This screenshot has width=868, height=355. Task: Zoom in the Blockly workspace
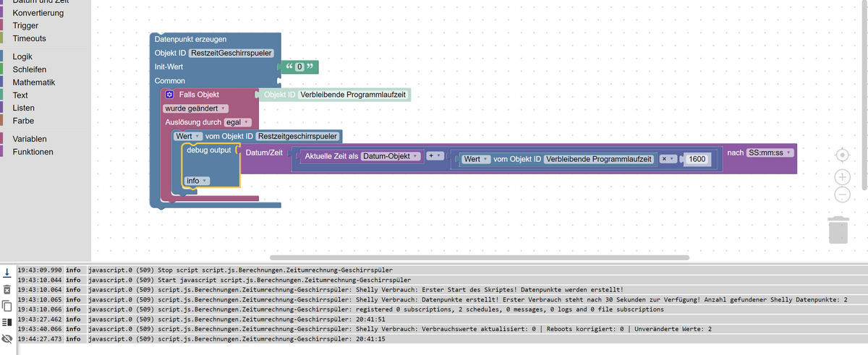(842, 177)
